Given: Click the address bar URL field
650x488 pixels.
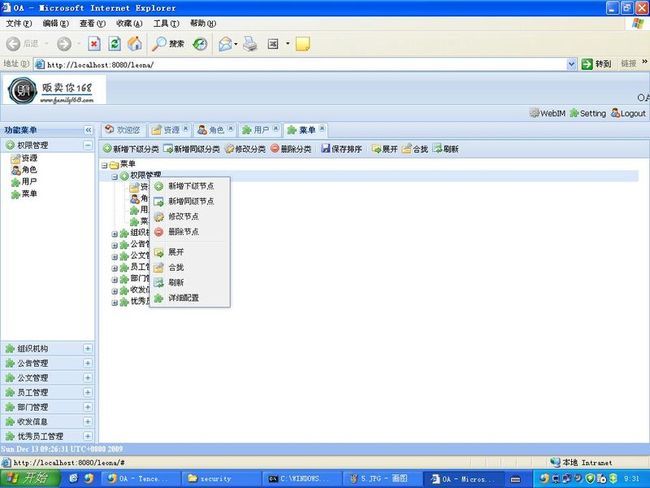Looking at the screenshot, I should (x=300, y=65).
